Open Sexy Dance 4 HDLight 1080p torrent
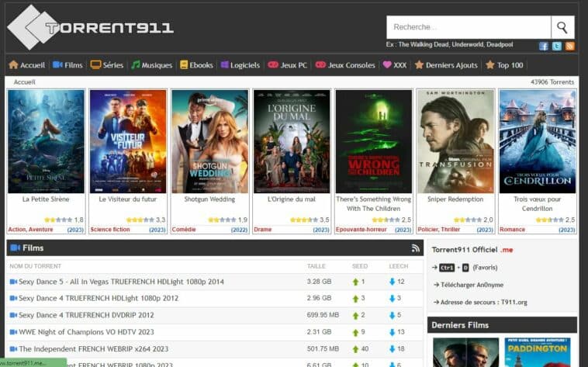Image resolution: width=588 pixels, height=367 pixels. (99, 298)
